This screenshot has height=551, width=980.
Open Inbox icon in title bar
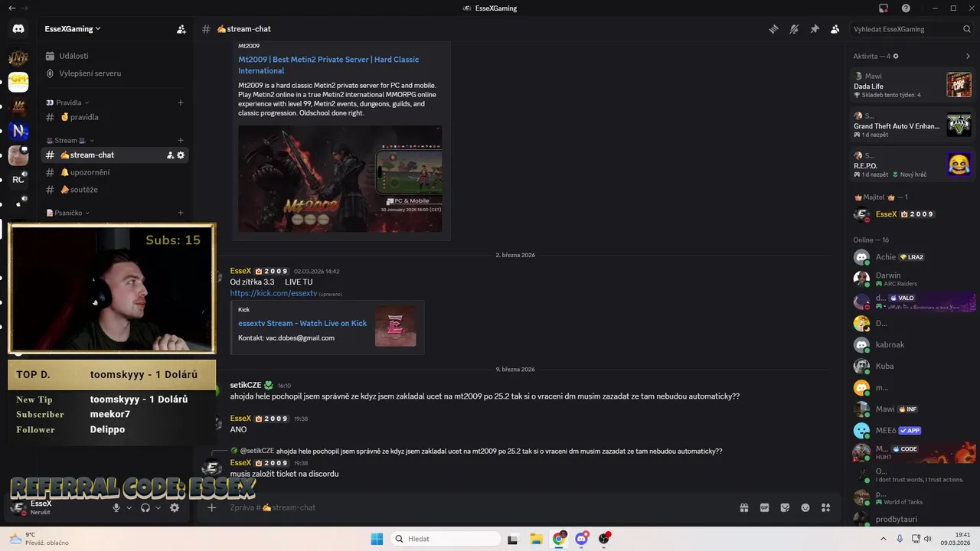(x=884, y=8)
